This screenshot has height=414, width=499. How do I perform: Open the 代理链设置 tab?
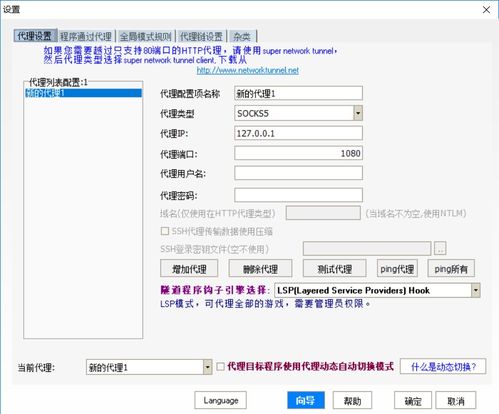(x=201, y=36)
